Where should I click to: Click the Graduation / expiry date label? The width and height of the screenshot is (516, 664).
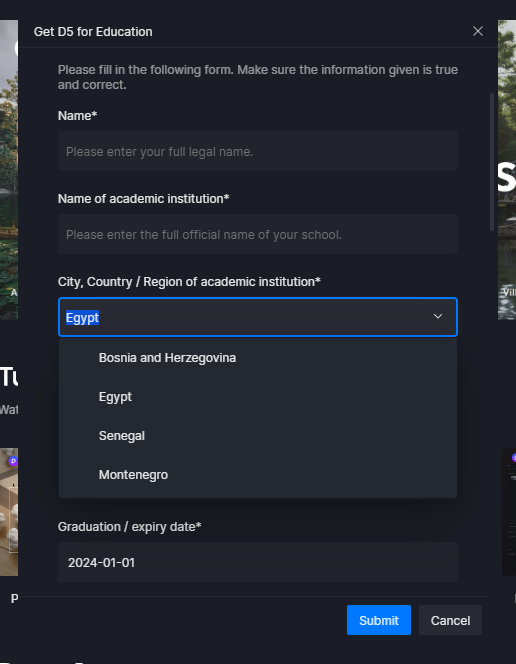click(x=129, y=527)
